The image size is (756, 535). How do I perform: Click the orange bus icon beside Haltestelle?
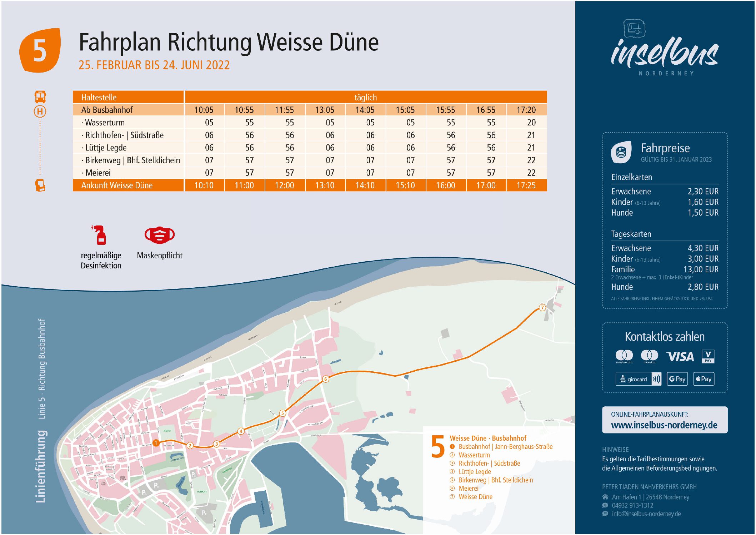[40, 97]
